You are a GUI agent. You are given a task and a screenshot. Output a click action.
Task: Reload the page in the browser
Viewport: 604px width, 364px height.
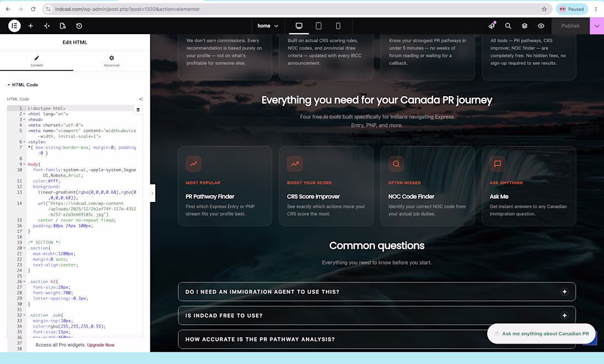pos(33,9)
